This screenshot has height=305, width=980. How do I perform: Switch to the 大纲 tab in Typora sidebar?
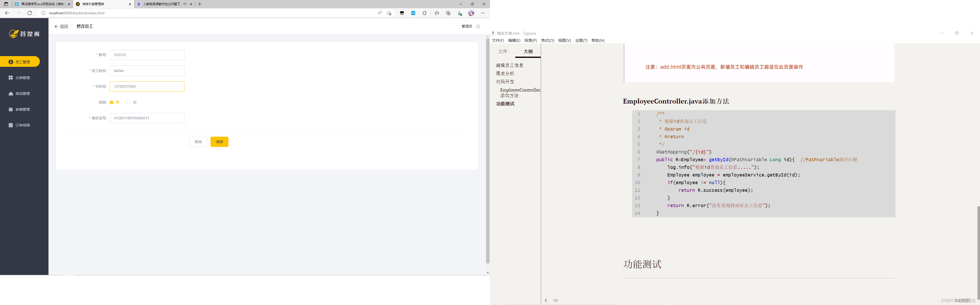click(528, 51)
